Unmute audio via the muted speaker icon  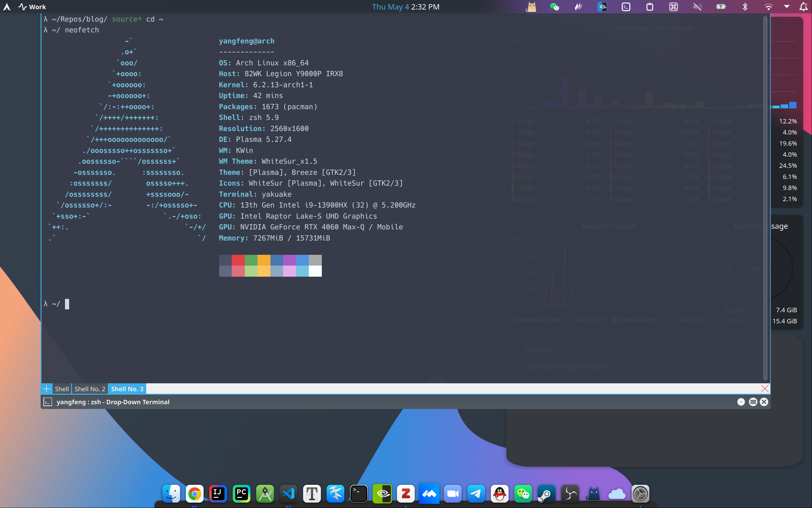697,7
